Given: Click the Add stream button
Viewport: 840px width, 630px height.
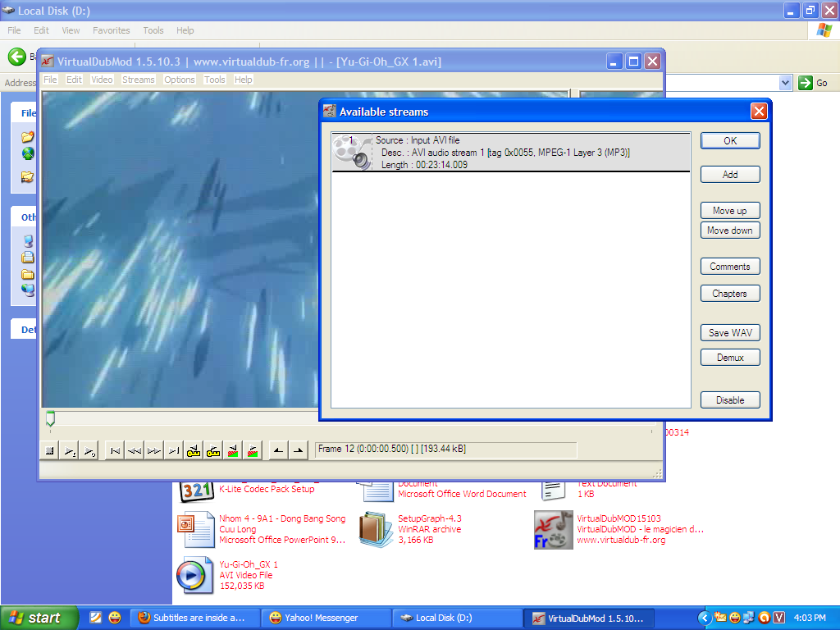Looking at the screenshot, I should [x=729, y=174].
